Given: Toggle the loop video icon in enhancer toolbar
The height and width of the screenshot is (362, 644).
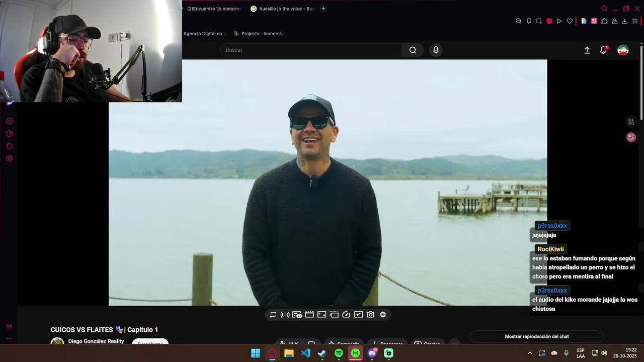Looking at the screenshot, I should pos(273,315).
